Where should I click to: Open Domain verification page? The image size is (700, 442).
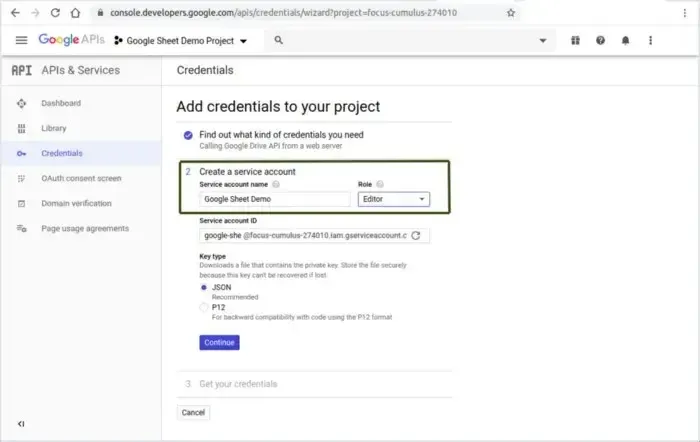(76, 203)
